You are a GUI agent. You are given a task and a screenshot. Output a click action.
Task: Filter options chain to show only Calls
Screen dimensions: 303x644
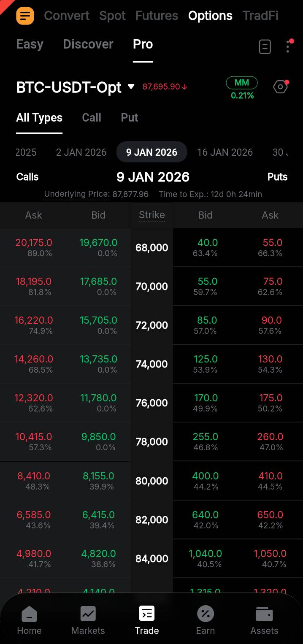pyautogui.click(x=91, y=117)
